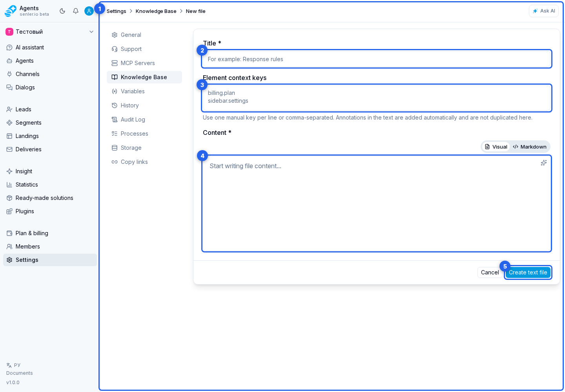This screenshot has width=565, height=392.
Task: Open Audit Log in the settings menu
Action: point(144,120)
